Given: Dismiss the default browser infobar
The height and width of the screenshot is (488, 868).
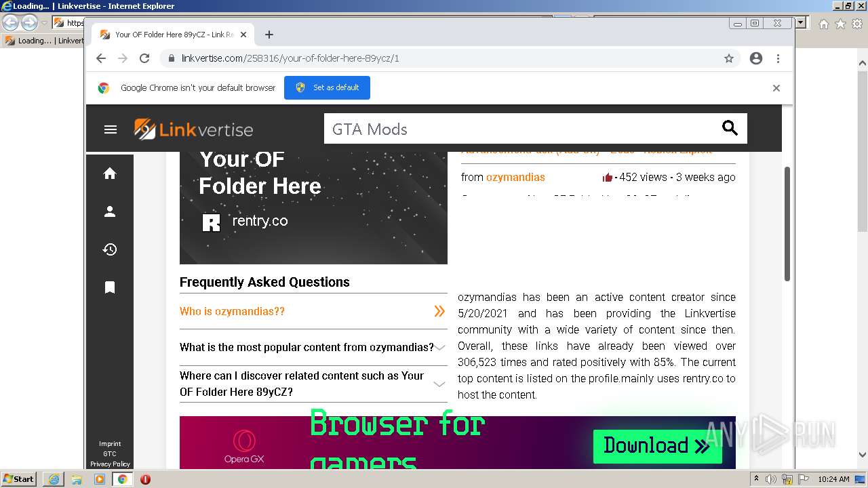Looking at the screenshot, I should (x=776, y=88).
